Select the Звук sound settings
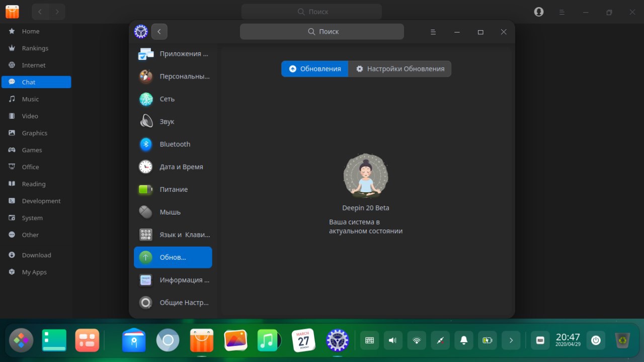The height and width of the screenshot is (362, 644). coord(173,122)
